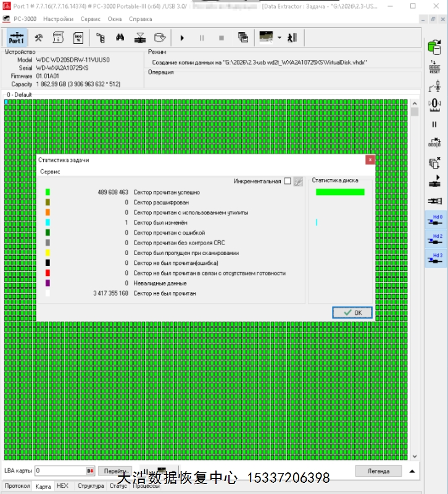This screenshot has height=494, width=448.
Task: Click the LBA карты input field
Action: click(x=60, y=471)
